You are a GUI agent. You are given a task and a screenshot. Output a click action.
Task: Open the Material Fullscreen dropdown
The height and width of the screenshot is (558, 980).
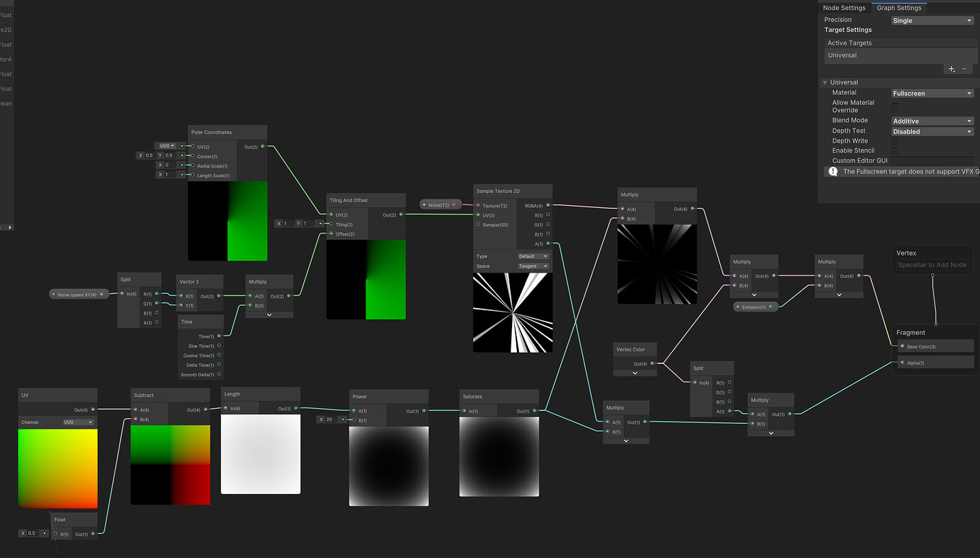point(932,93)
